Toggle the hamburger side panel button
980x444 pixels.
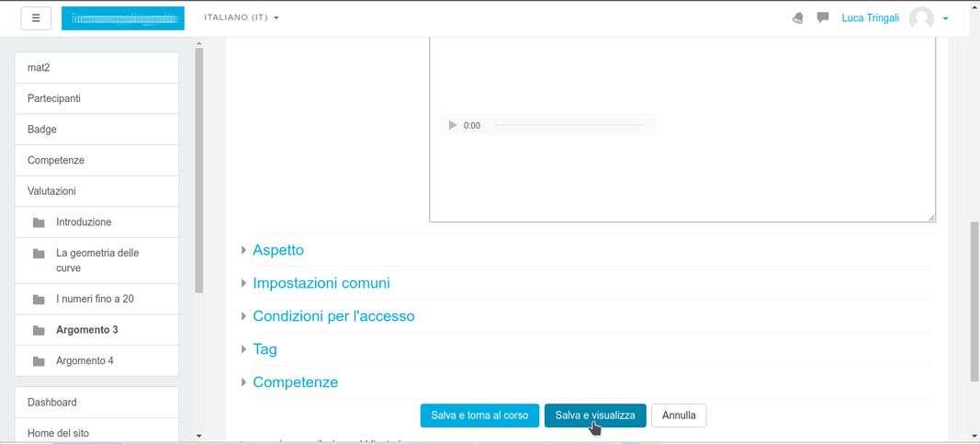(36, 18)
